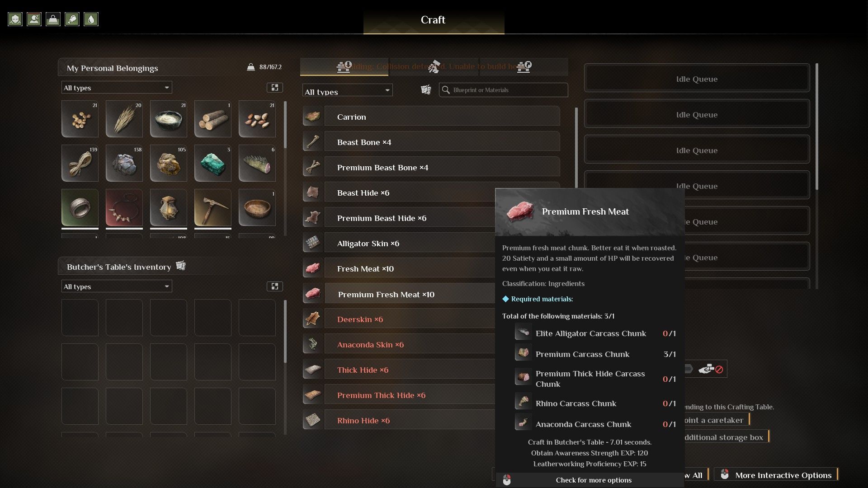
Task: Open the character head status icon
Action: click(15, 19)
